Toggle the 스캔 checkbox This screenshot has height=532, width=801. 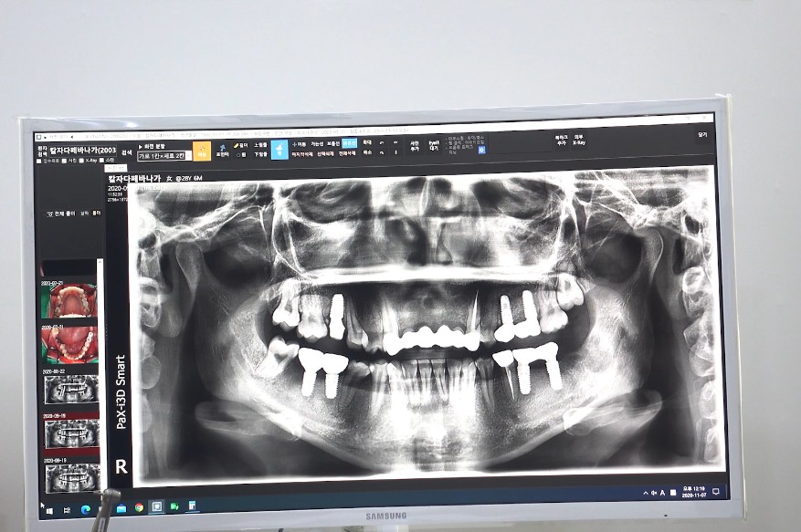coord(101,161)
